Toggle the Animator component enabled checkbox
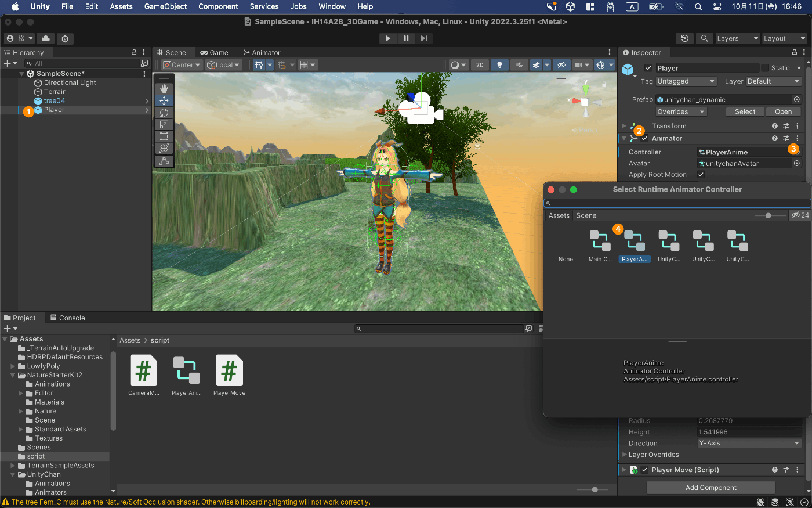 [x=644, y=139]
